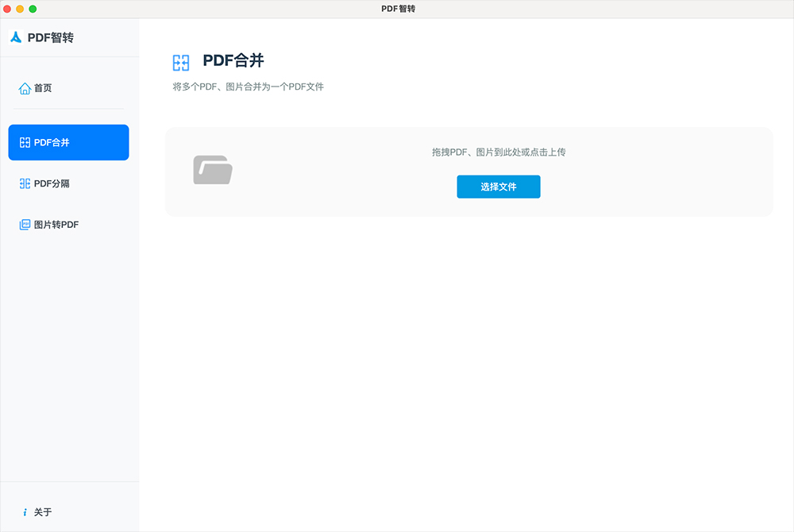Click the large PDF合并 header icon
The width and height of the screenshot is (794, 532).
point(182,60)
